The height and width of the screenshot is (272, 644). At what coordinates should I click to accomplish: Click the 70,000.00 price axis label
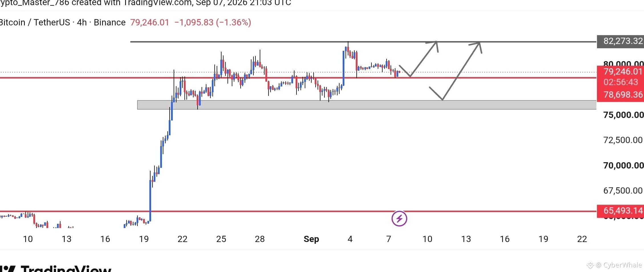point(623,166)
